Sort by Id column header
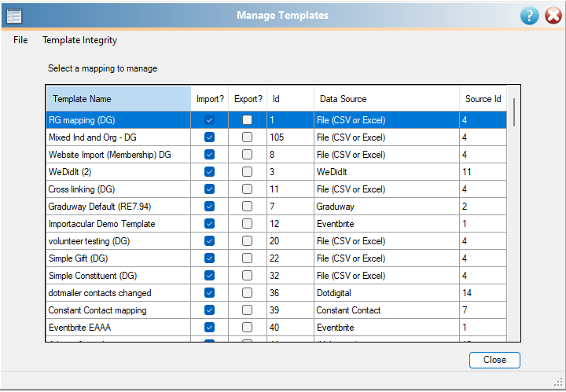This screenshot has height=392, width=566. 291,99
